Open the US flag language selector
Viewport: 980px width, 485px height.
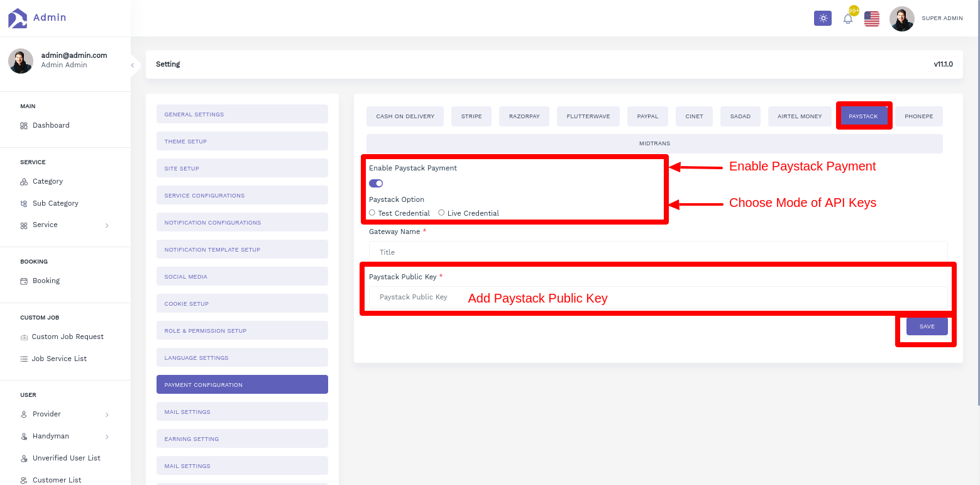pyautogui.click(x=872, y=19)
